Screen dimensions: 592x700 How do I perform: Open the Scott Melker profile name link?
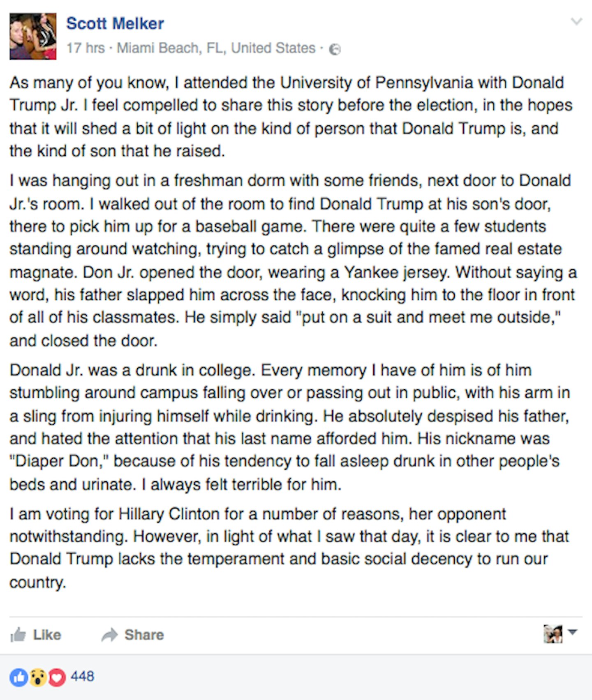pos(115,23)
